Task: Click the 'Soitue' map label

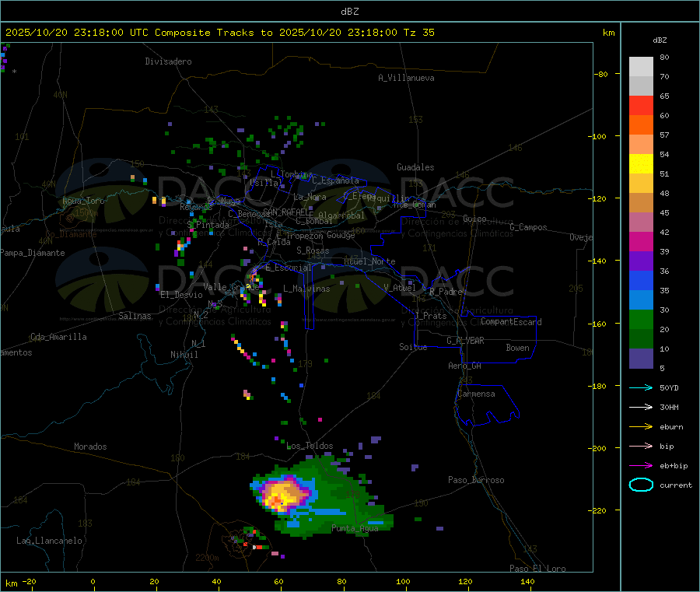Action: click(413, 347)
